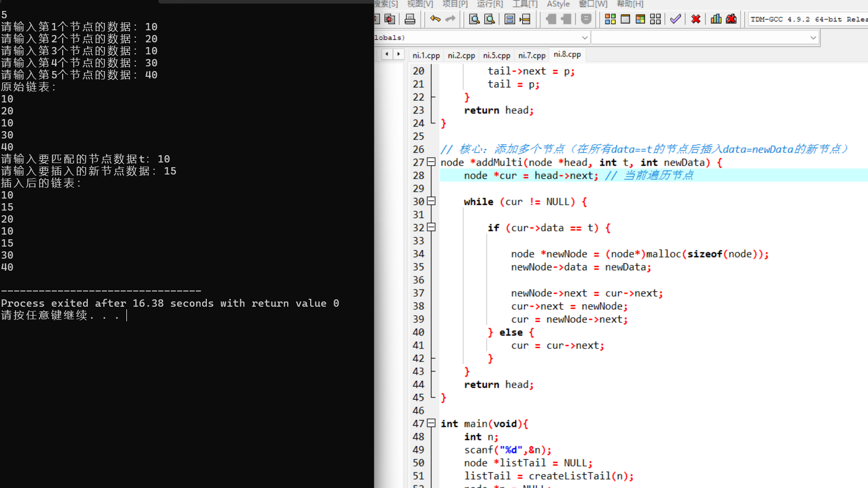The width and height of the screenshot is (868, 488).
Task: Click the Print icon in the toolbar
Action: 410,19
